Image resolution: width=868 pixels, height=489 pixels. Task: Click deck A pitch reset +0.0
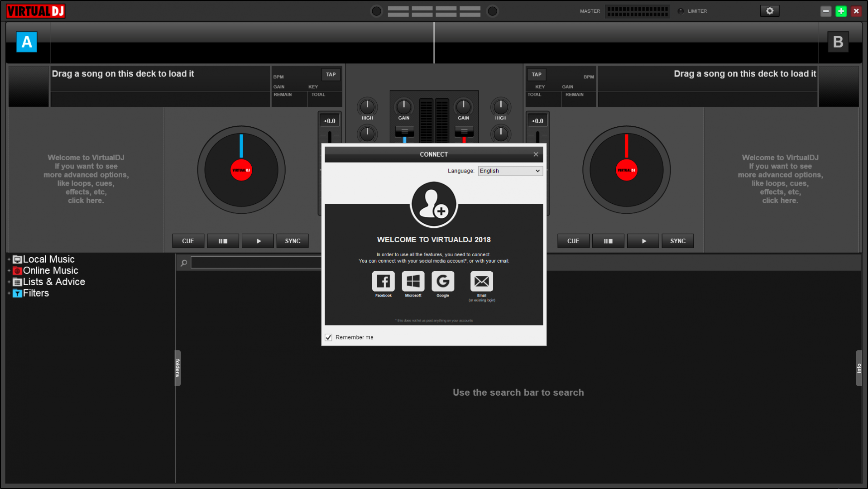tap(330, 121)
